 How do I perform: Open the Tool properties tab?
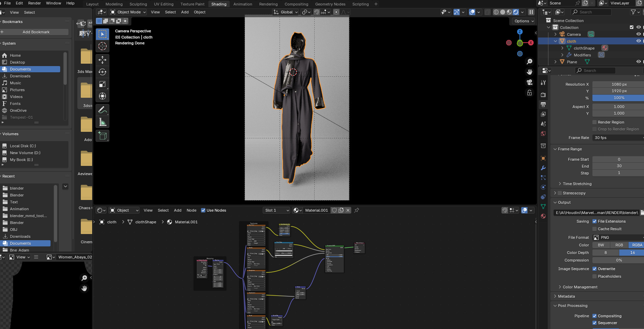click(x=543, y=83)
